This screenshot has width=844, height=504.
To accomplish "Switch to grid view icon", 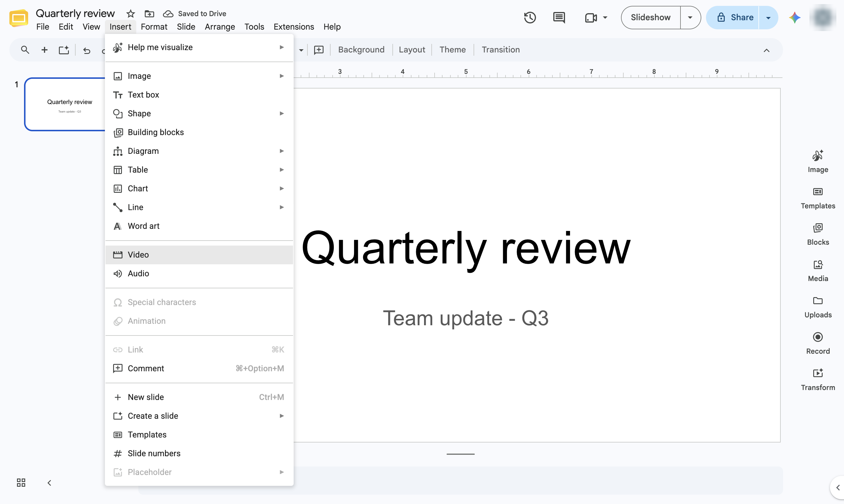I will [21, 483].
